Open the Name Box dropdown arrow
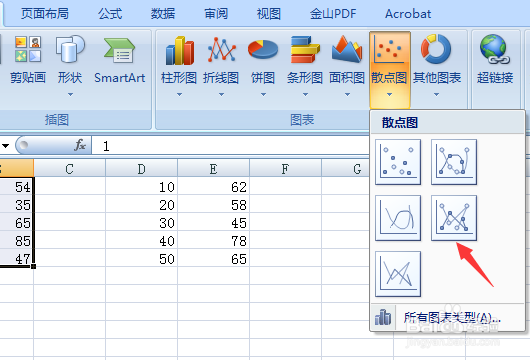530x360 pixels. [5, 146]
